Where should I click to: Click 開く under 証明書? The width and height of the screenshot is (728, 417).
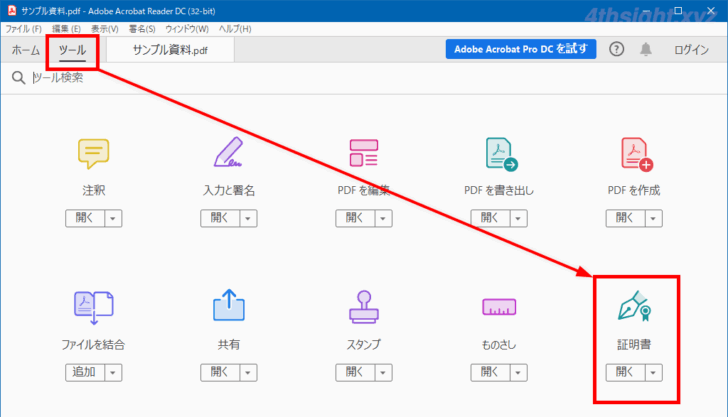pyautogui.click(x=625, y=372)
